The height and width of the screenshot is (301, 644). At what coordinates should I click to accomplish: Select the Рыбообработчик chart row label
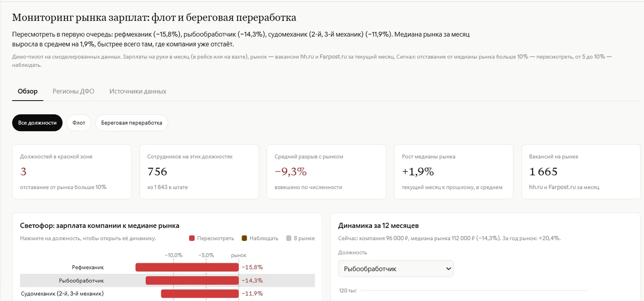tap(81, 280)
